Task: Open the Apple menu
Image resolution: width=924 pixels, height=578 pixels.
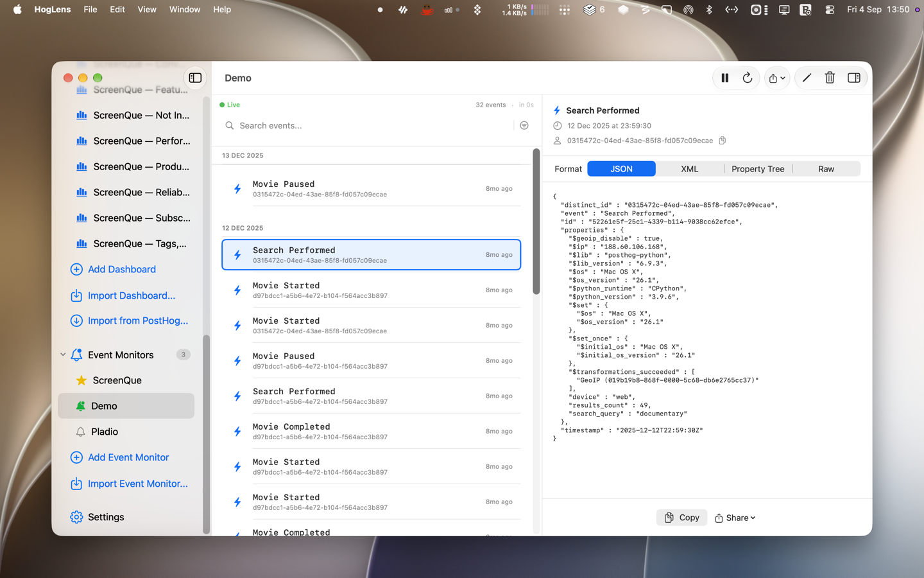Action: [17, 10]
